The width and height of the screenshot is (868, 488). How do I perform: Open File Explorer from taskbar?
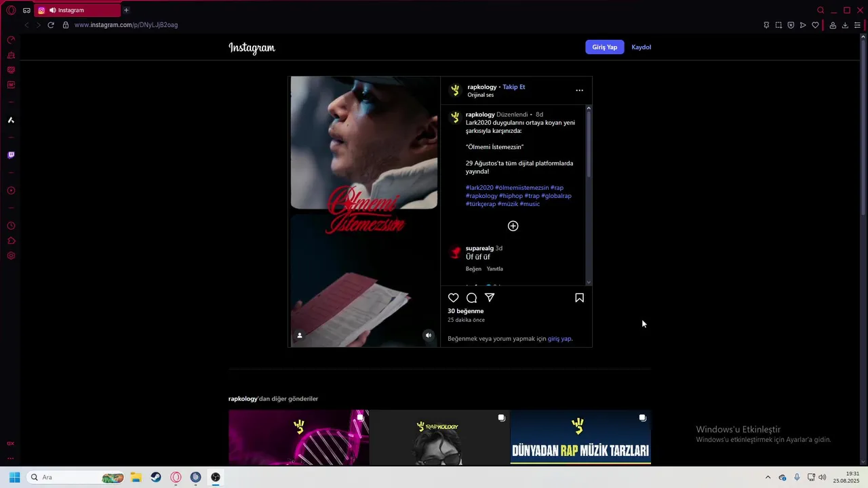[x=136, y=477]
